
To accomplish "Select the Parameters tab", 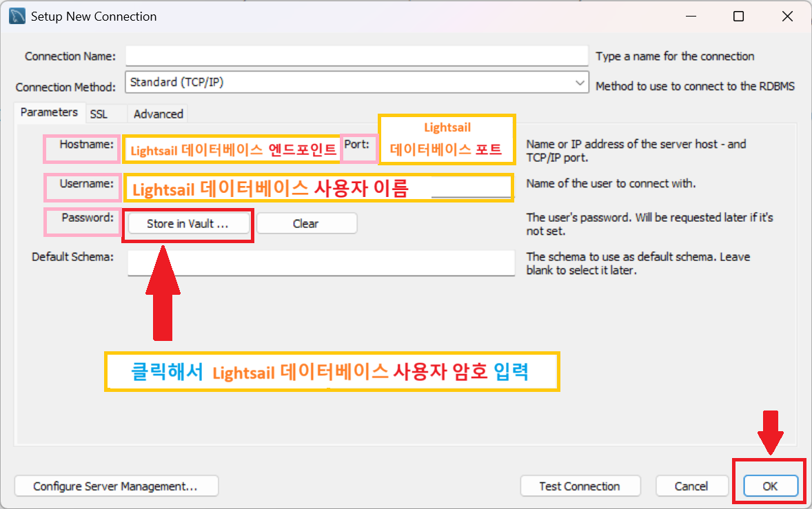I will (49, 112).
